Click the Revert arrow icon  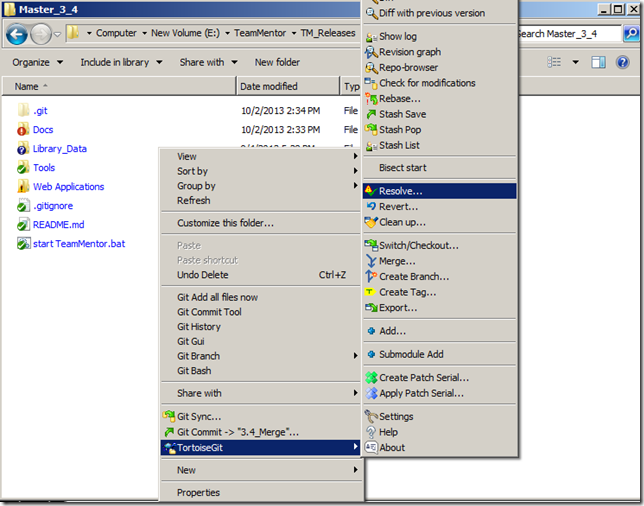tap(371, 207)
